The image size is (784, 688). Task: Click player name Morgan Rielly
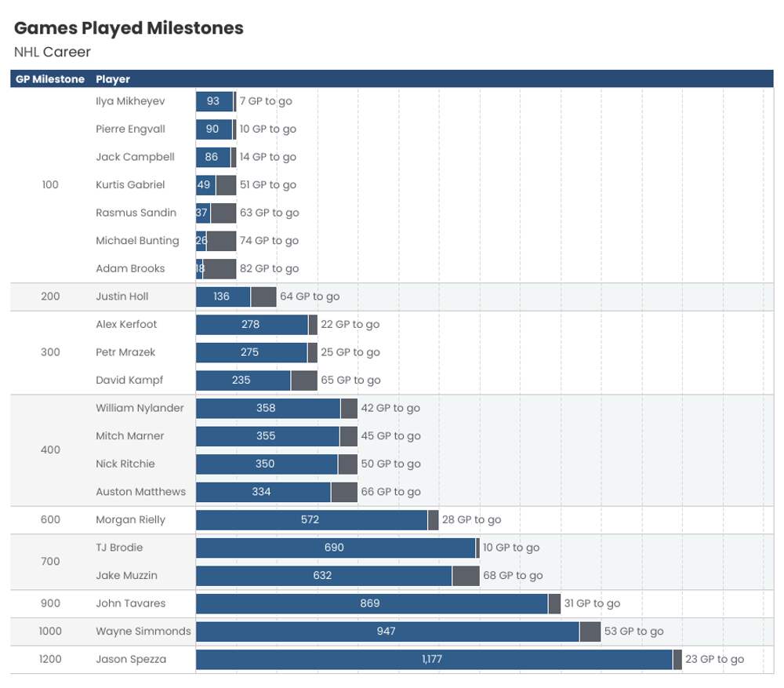[130, 520]
